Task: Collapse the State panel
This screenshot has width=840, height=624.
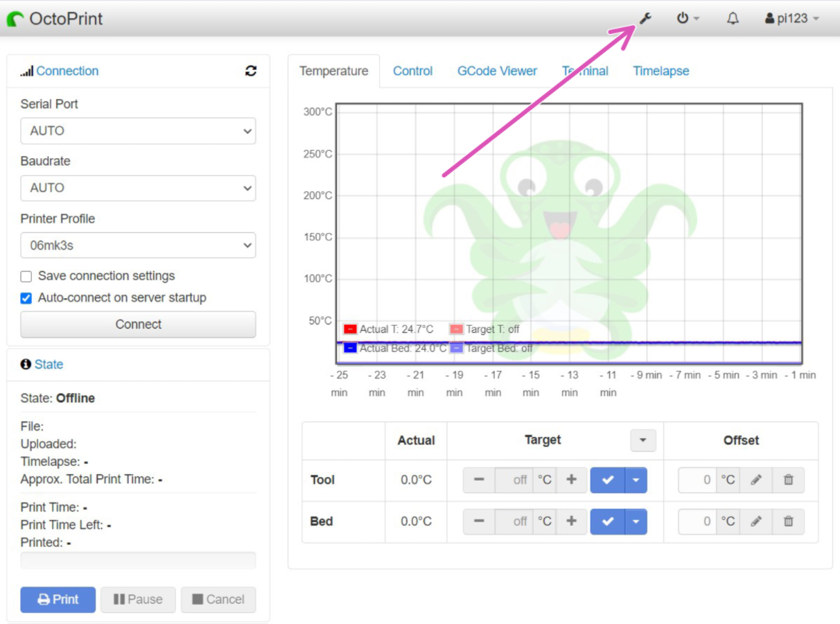Action: click(49, 365)
